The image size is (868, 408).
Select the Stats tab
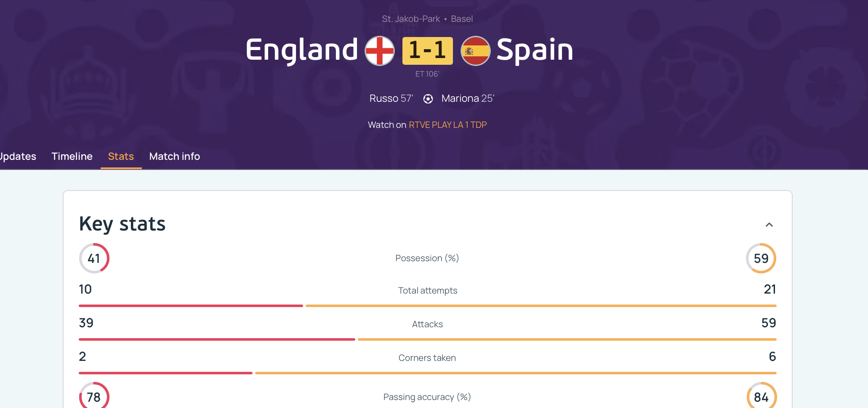point(121,156)
